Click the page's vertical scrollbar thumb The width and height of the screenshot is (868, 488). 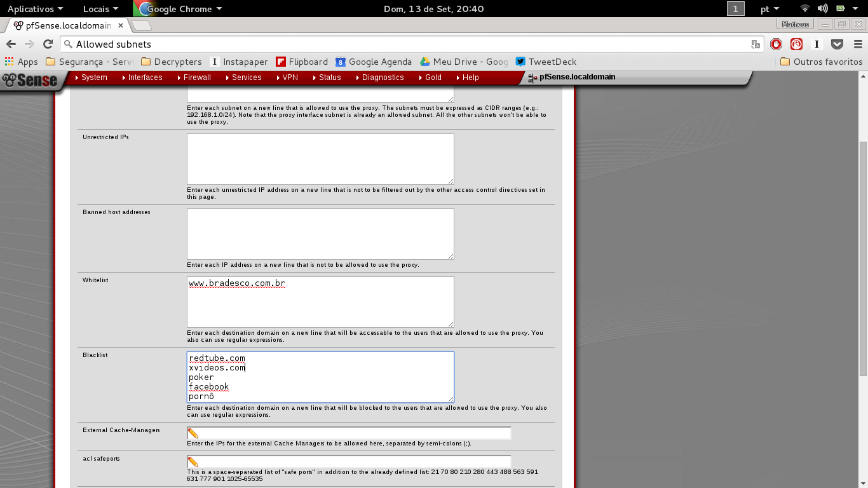pos(863,257)
